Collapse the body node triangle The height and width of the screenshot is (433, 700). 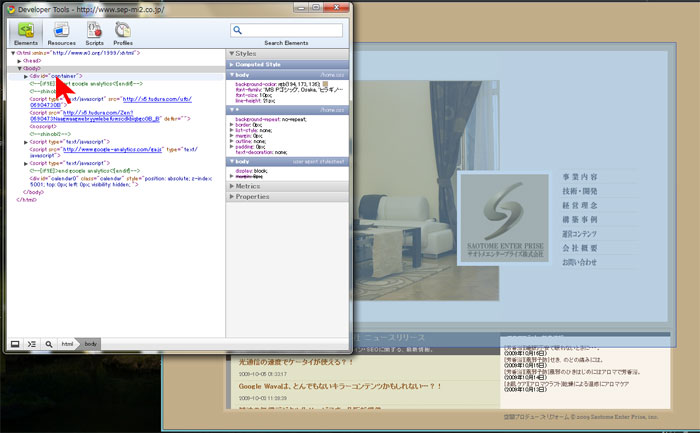coord(19,68)
